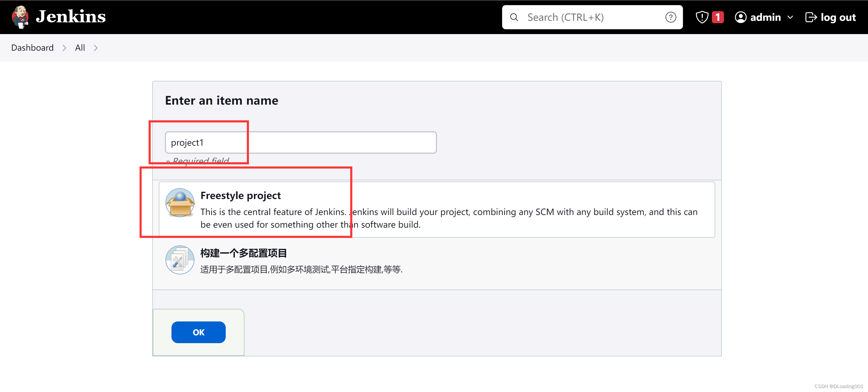Open the All breadcrumb link
Viewport: 868px width, 392px height.
[x=80, y=48]
